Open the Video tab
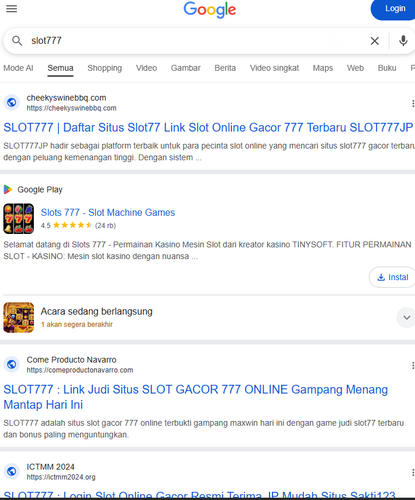415x500 pixels. click(x=146, y=68)
